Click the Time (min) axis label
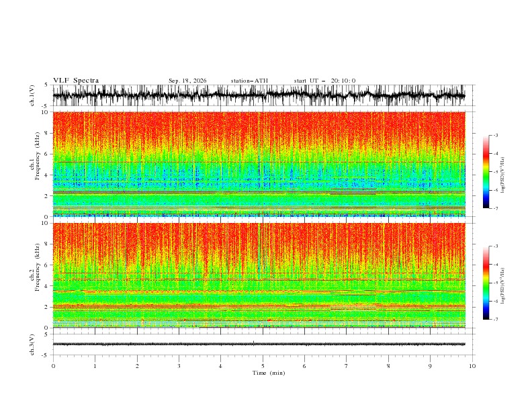 coord(269,373)
